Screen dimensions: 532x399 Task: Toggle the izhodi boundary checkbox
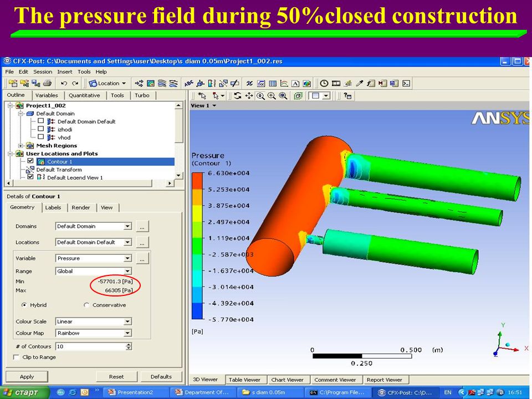pos(40,129)
